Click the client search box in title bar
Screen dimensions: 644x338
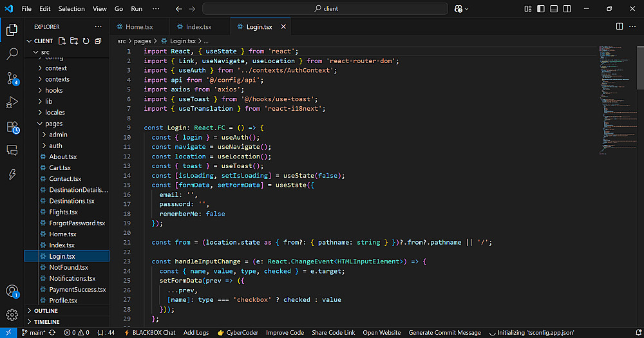325,9
